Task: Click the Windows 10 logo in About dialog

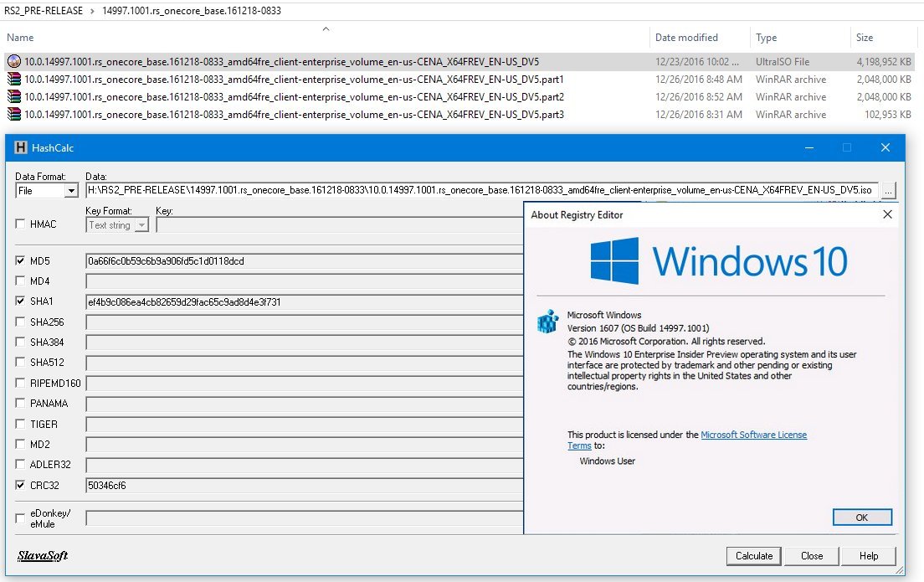Action: click(x=719, y=260)
